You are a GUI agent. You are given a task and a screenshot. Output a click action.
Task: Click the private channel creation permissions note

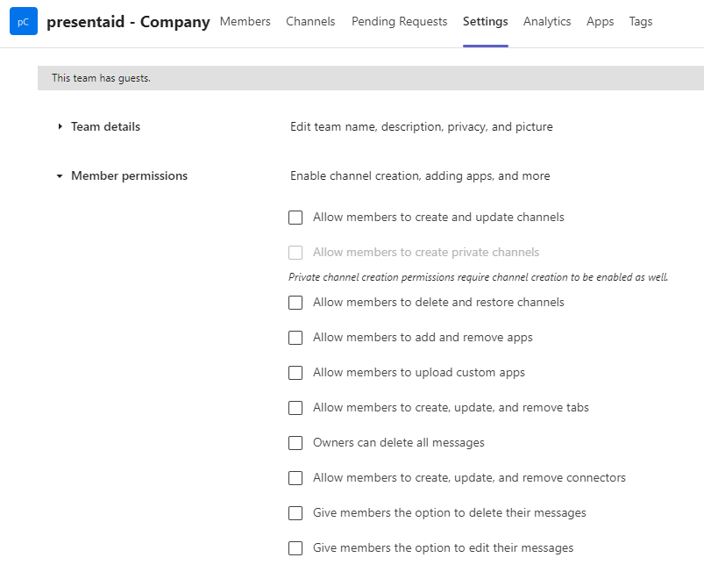478,277
